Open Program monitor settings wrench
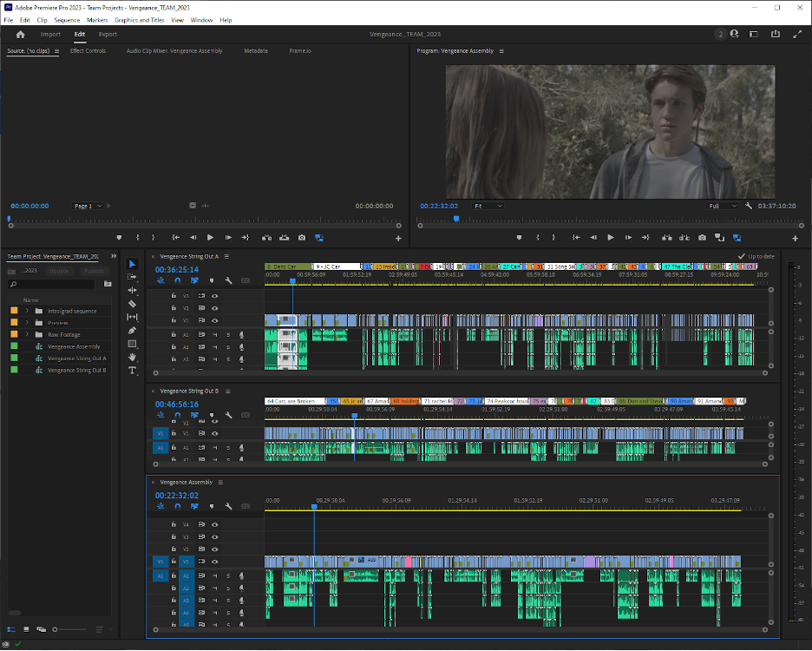812x651 pixels. [749, 206]
